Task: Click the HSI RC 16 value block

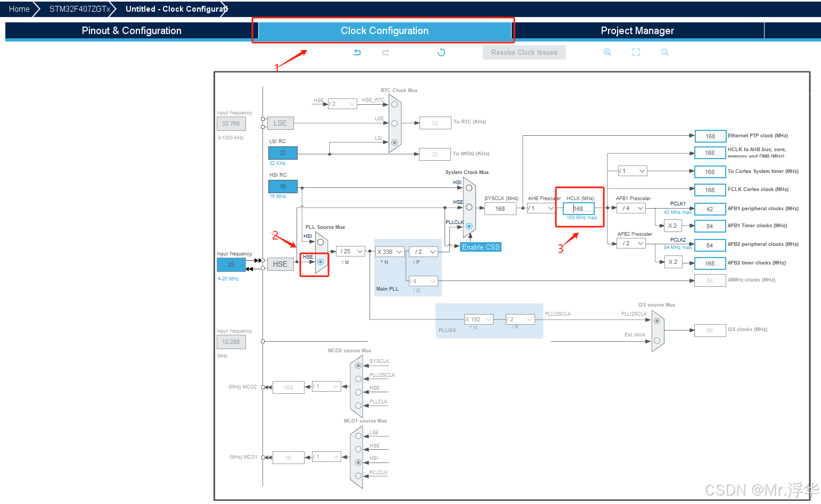Action: pyautogui.click(x=283, y=186)
